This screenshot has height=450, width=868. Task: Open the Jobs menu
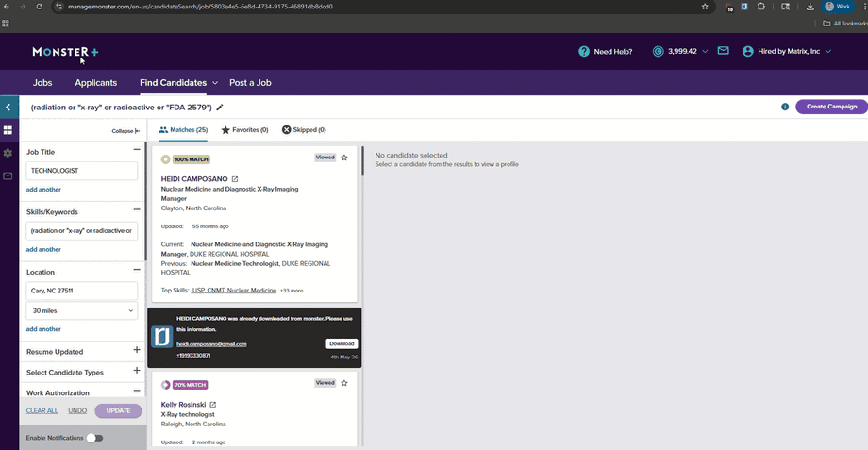point(42,82)
